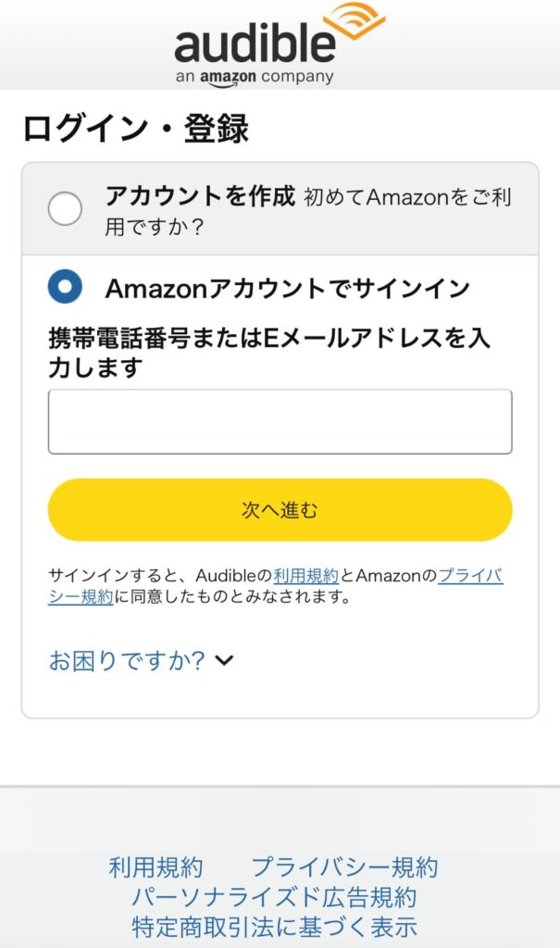Click the chevron next to お困りですか?
560x948 pixels.
(225, 658)
